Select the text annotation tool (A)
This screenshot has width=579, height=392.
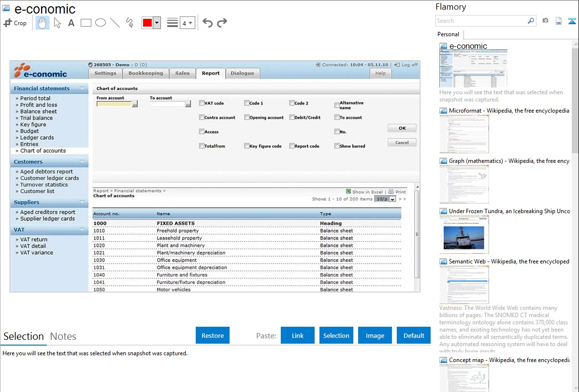tap(71, 23)
